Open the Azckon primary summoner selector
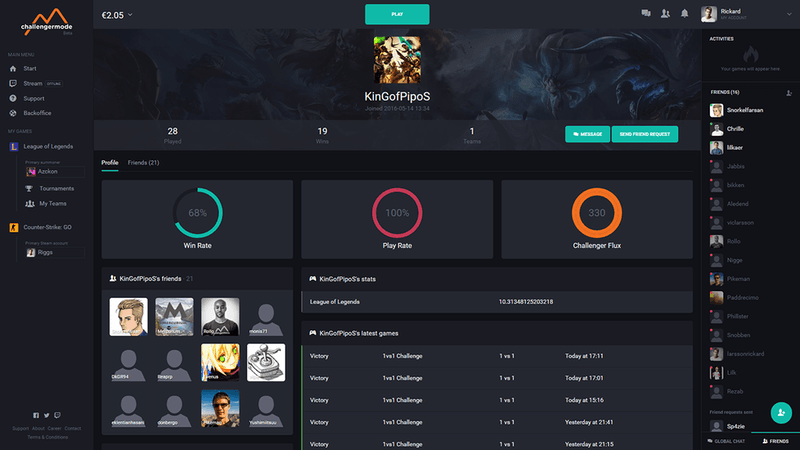This screenshot has height=450, width=800. [55, 172]
